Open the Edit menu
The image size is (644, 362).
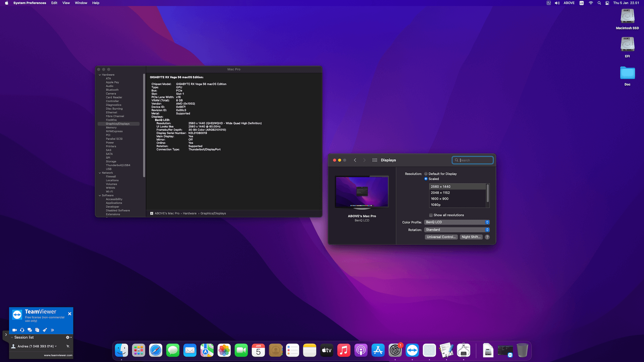[54, 3]
